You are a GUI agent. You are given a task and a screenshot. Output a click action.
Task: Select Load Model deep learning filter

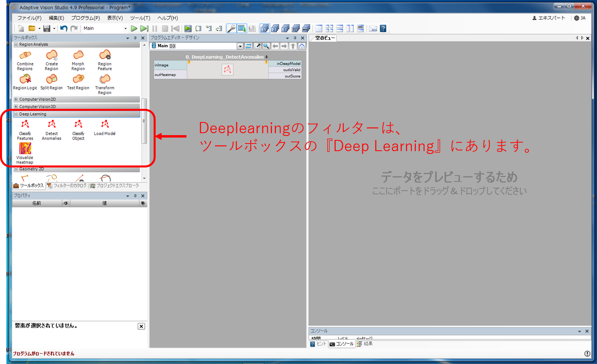coord(105,128)
